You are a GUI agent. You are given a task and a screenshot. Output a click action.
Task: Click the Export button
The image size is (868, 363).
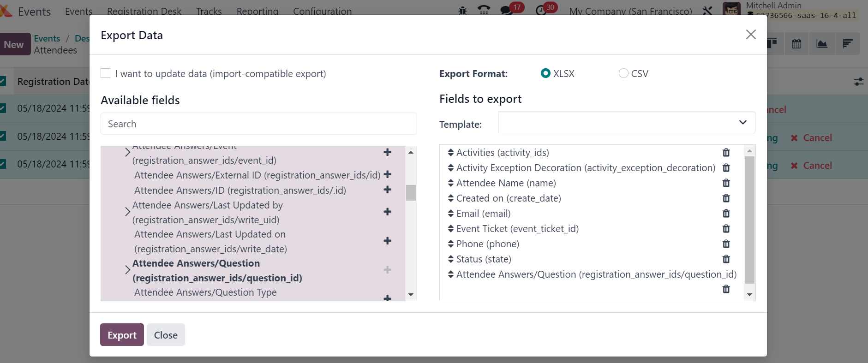point(122,335)
